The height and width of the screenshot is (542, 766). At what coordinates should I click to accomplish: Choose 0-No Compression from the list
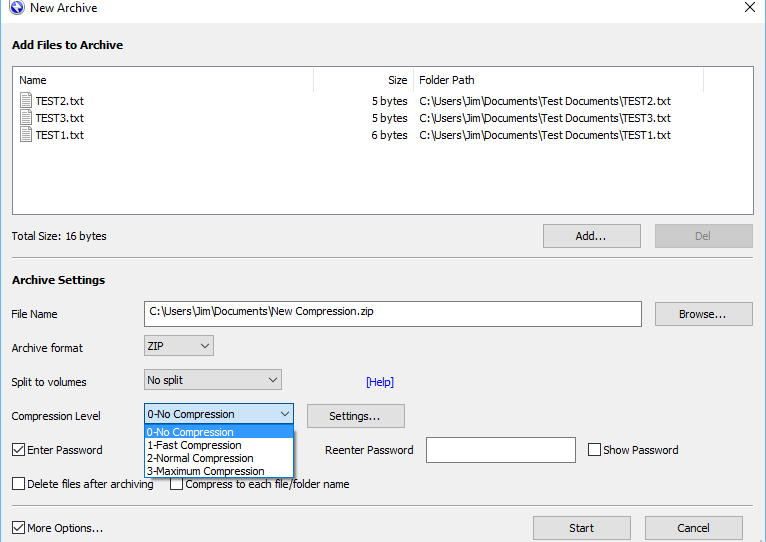point(219,432)
